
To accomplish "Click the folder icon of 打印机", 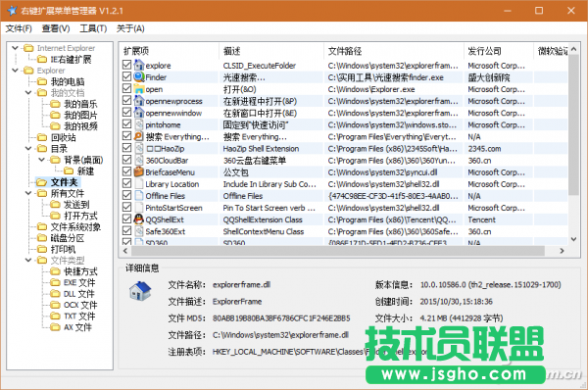I will pyautogui.click(x=42, y=249).
